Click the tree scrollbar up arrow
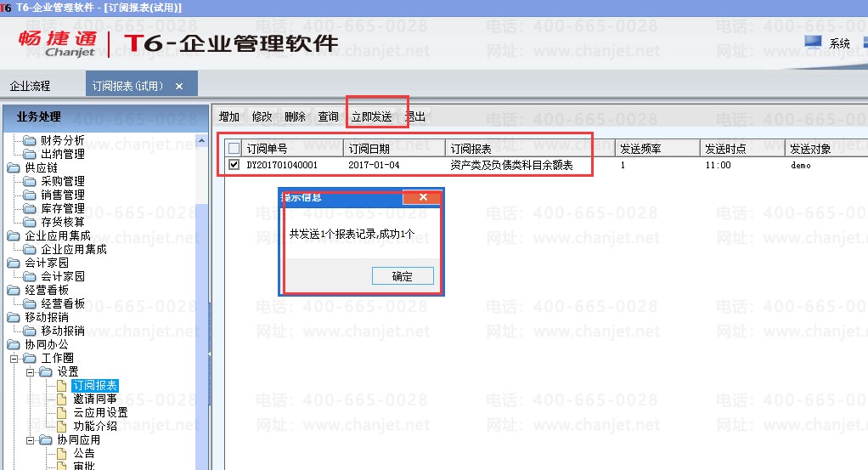The image size is (868, 470). (201, 141)
